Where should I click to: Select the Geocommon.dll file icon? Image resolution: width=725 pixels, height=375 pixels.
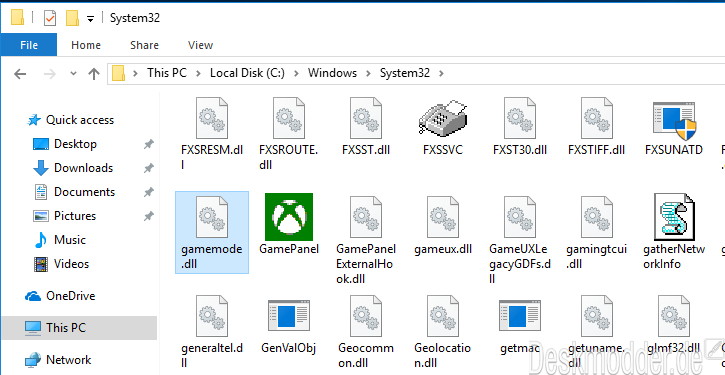pyautogui.click(x=366, y=316)
